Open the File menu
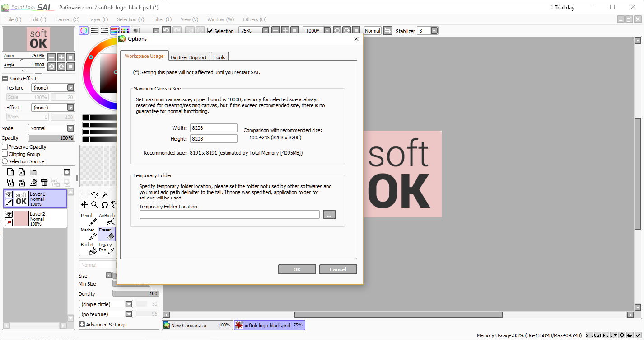The image size is (644, 340). 14,19
